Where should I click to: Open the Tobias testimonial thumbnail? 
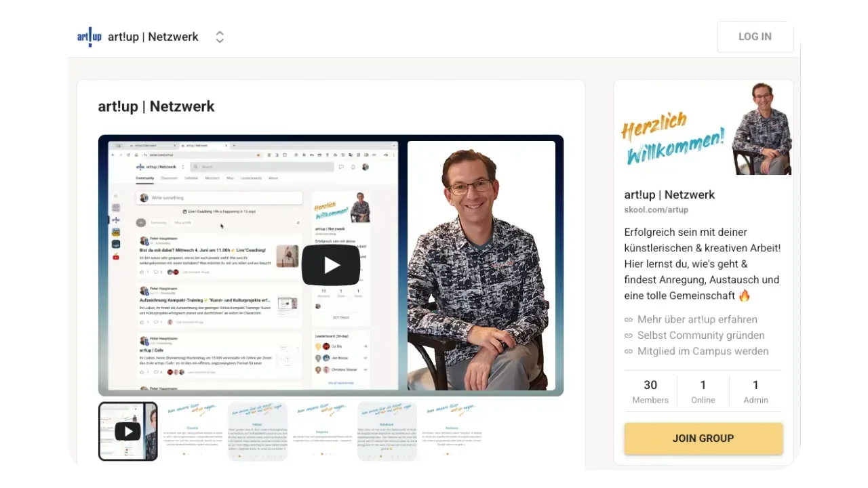pyautogui.click(x=257, y=431)
